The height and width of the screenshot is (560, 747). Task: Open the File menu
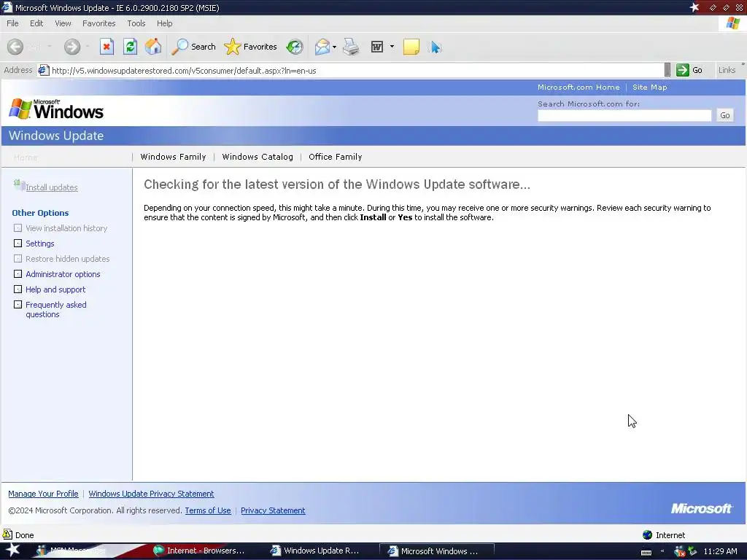(x=12, y=23)
